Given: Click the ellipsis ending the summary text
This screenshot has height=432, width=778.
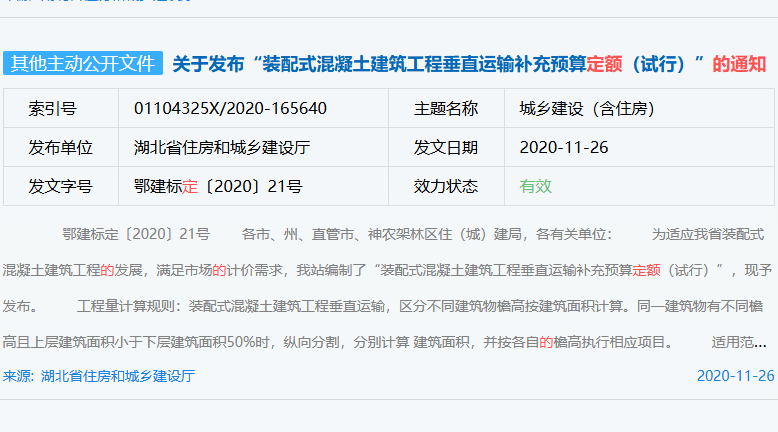Looking at the screenshot, I should 760,342.
